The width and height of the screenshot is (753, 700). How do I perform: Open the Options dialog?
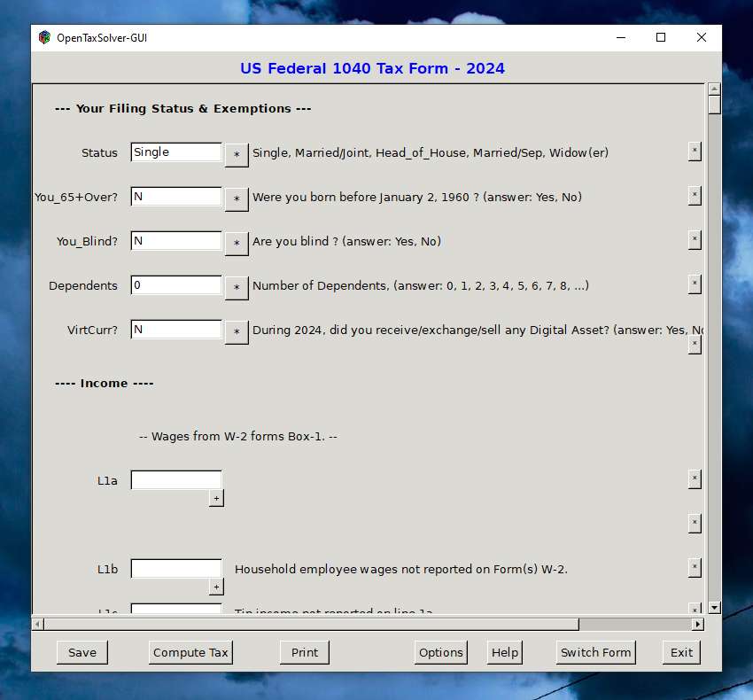point(441,652)
